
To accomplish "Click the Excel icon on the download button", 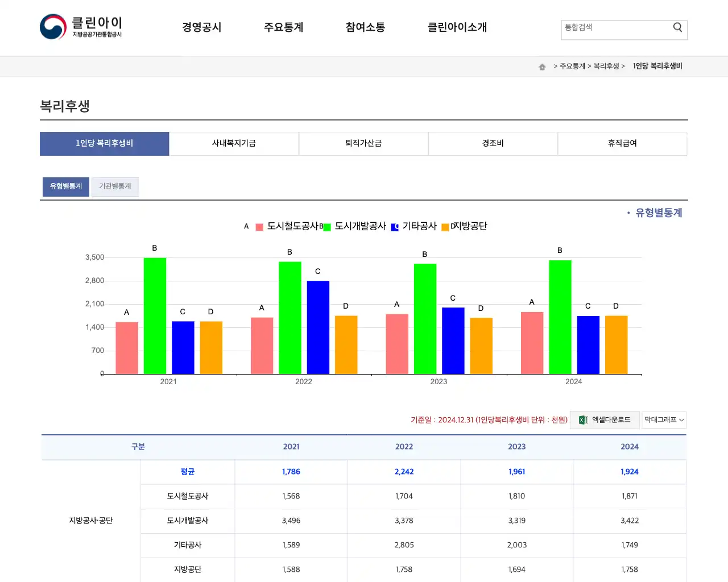I will coord(581,419).
